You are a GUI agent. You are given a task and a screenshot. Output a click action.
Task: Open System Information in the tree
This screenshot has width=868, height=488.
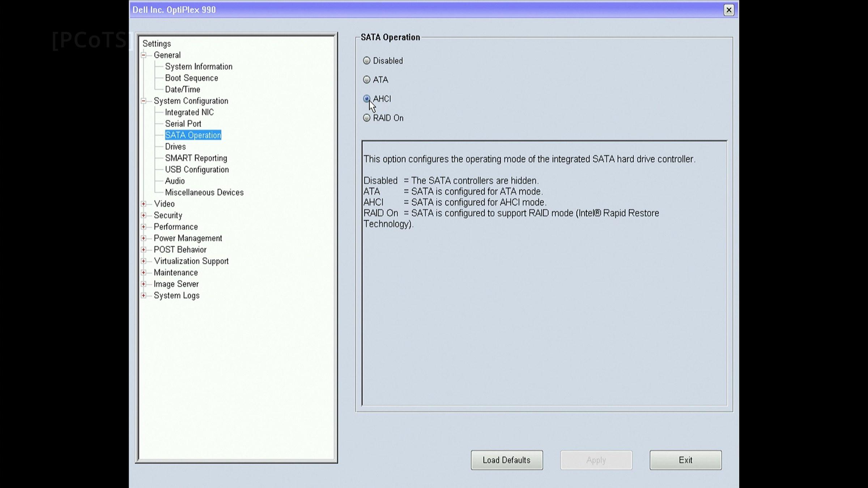199,67
